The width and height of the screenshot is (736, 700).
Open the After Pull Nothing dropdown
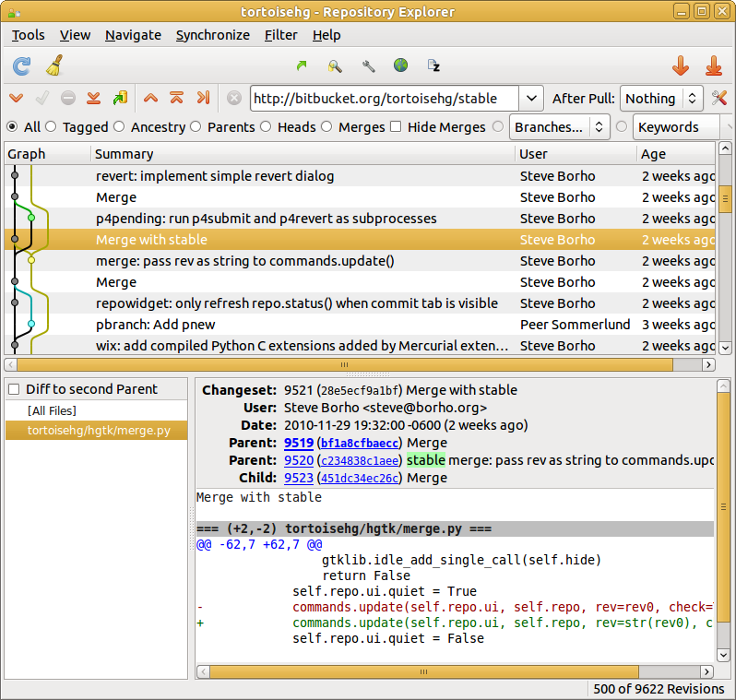(661, 98)
